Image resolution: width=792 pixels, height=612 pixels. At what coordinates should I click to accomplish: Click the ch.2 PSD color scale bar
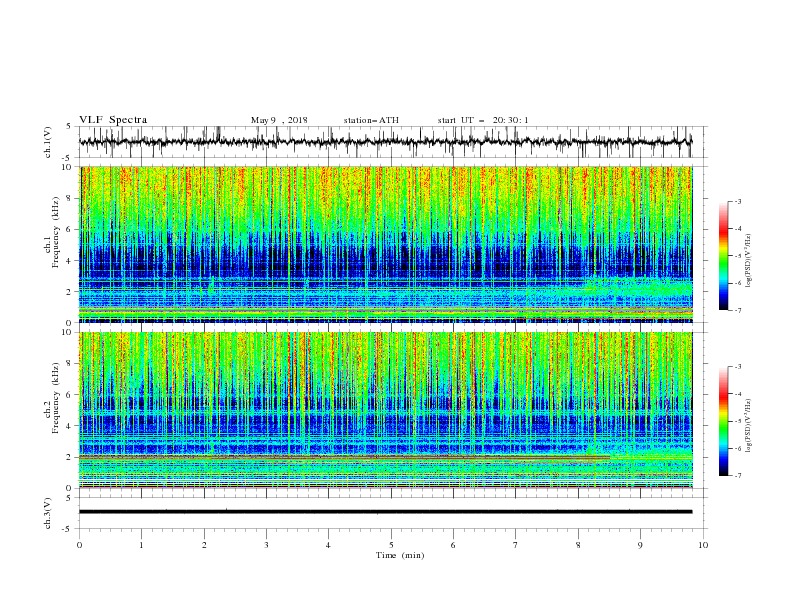click(724, 421)
